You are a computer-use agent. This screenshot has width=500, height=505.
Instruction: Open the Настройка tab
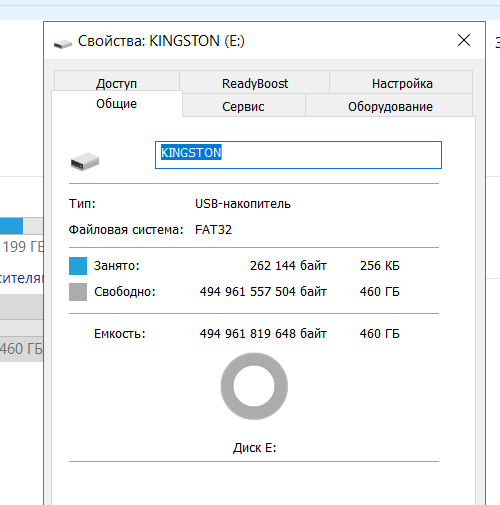pos(402,82)
